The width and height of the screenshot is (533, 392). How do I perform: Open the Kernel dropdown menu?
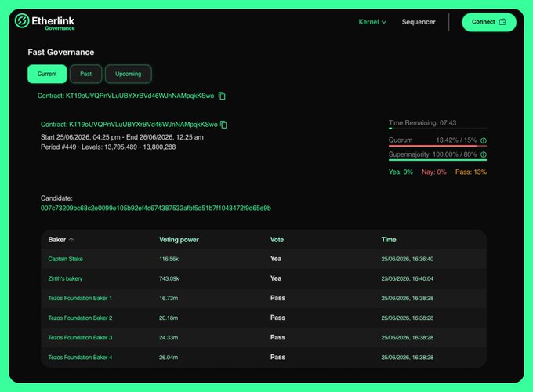(372, 22)
